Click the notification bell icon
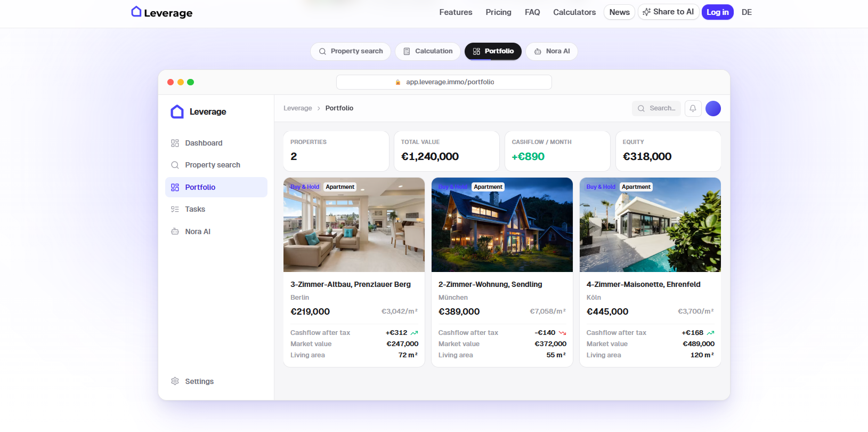Viewport: 868px width, 432px height. tap(693, 108)
